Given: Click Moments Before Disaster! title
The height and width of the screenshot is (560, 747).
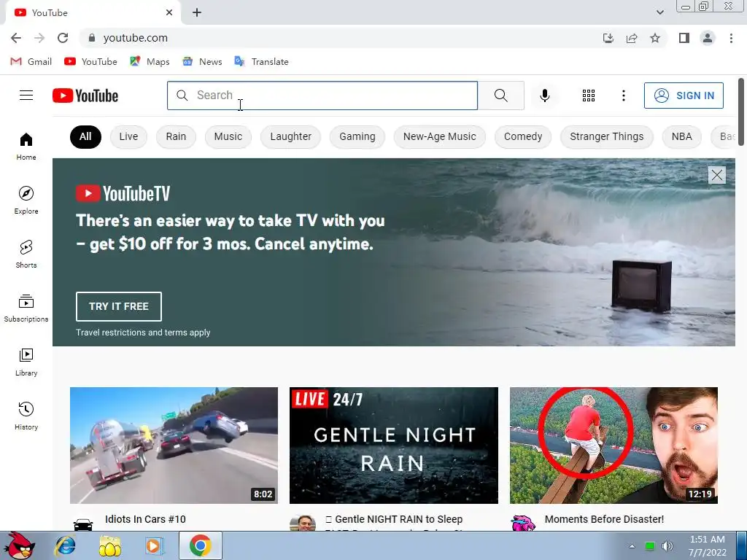Looking at the screenshot, I should pyautogui.click(x=604, y=519).
